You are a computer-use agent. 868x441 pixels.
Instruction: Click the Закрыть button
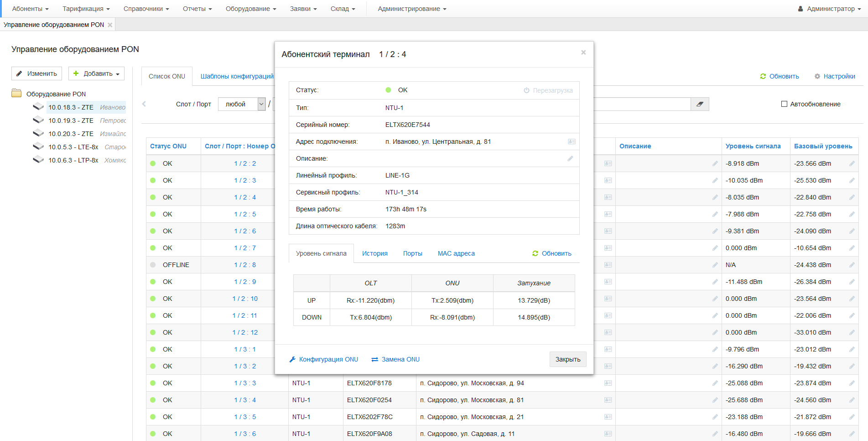point(568,359)
